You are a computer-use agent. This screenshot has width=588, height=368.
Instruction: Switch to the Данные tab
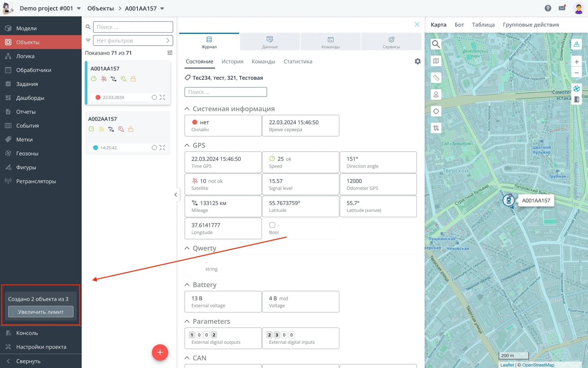tap(270, 42)
